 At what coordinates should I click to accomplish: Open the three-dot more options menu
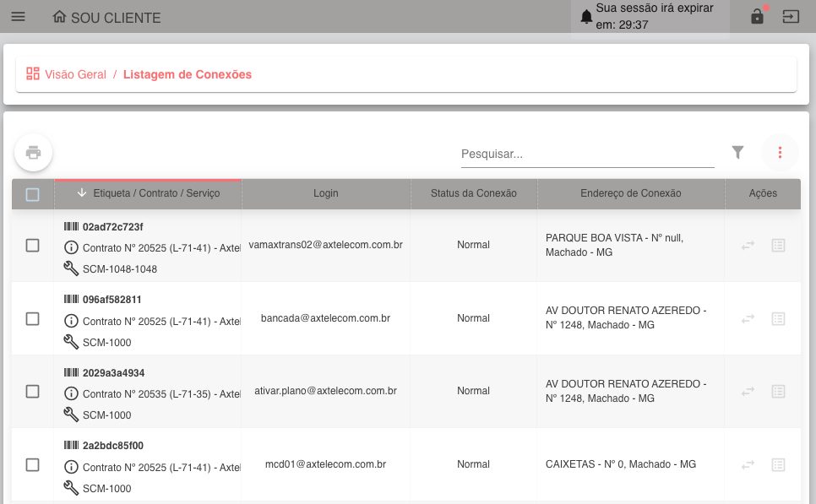pyautogui.click(x=780, y=153)
